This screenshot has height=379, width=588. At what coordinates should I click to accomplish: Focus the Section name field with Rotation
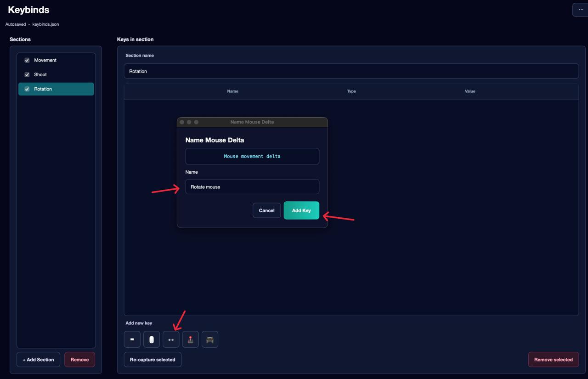pos(351,71)
